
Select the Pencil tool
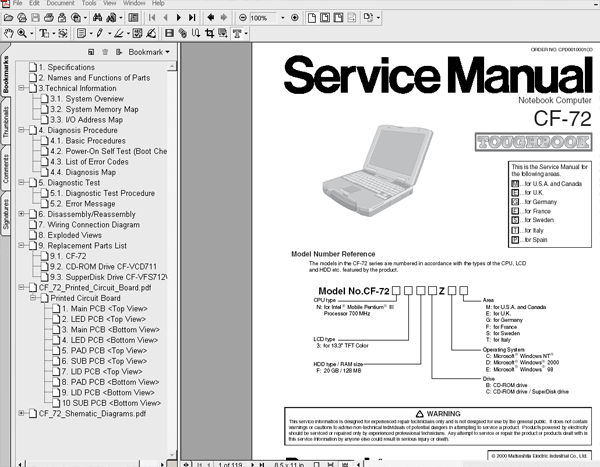pyautogui.click(x=99, y=34)
